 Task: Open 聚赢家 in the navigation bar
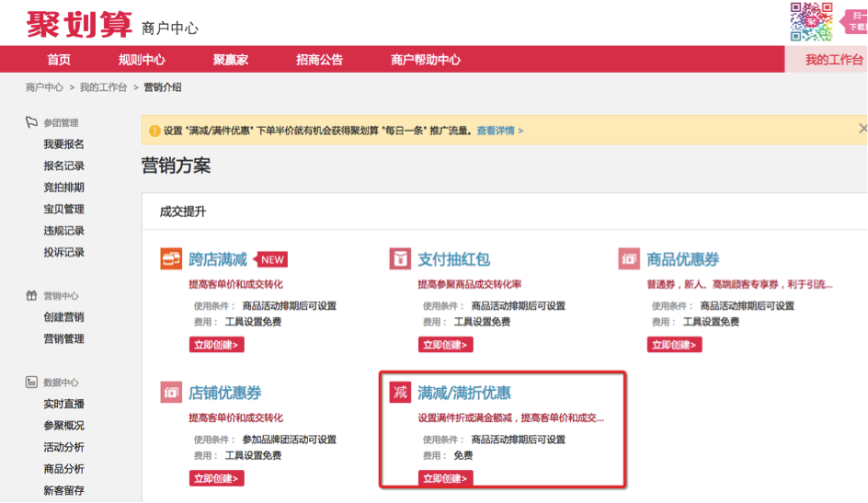point(231,60)
